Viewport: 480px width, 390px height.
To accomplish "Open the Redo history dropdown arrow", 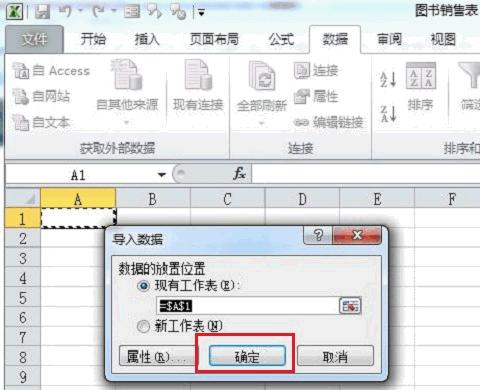I will click(114, 12).
